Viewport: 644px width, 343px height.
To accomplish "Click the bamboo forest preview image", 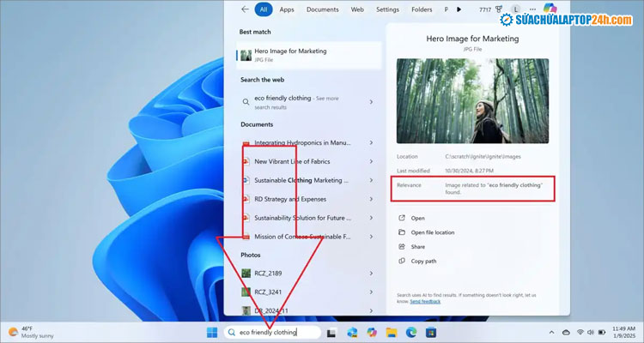I will [472, 101].
